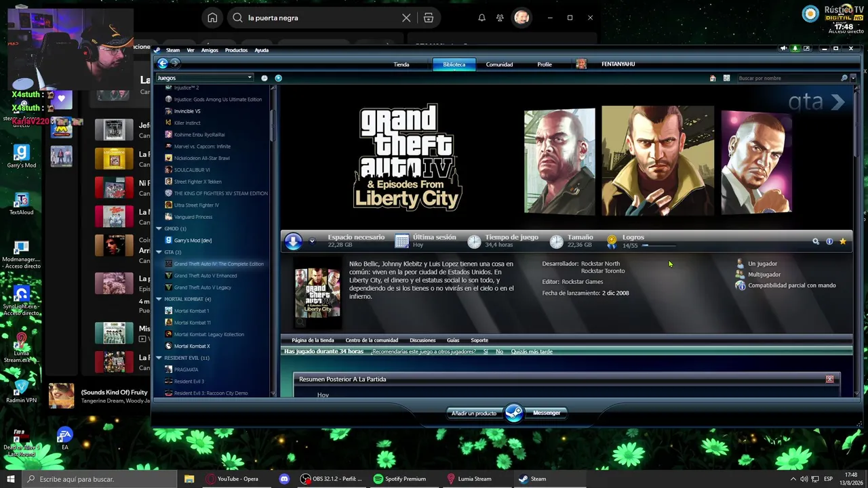The image size is (868, 488).
Task: Open File Explorer from the taskbar
Action: (189, 479)
